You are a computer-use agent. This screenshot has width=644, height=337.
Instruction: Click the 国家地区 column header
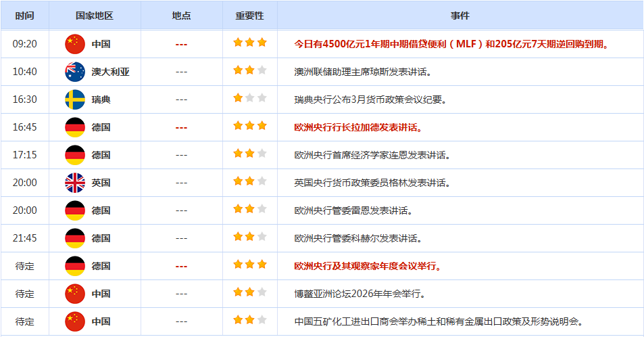coord(95,16)
